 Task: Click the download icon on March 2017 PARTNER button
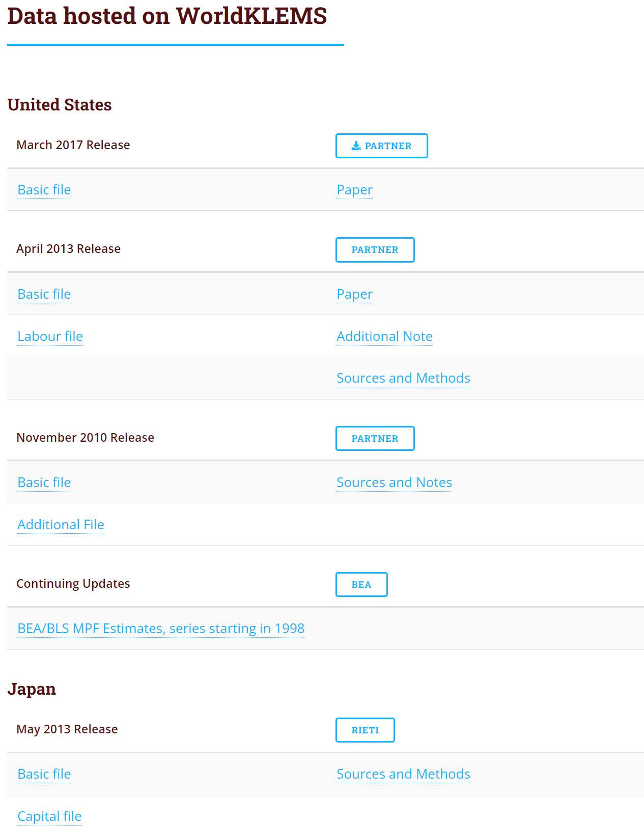[x=356, y=146]
